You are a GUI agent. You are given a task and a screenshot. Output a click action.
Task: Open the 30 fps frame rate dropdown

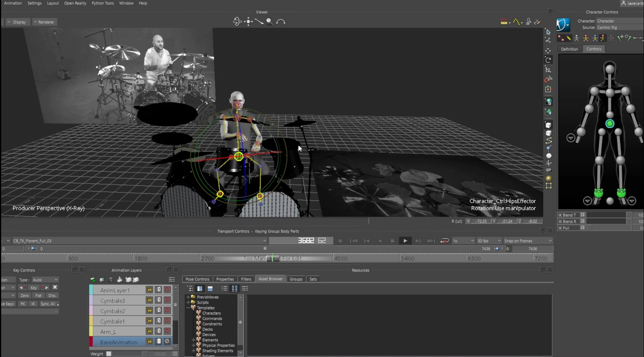[x=489, y=241]
